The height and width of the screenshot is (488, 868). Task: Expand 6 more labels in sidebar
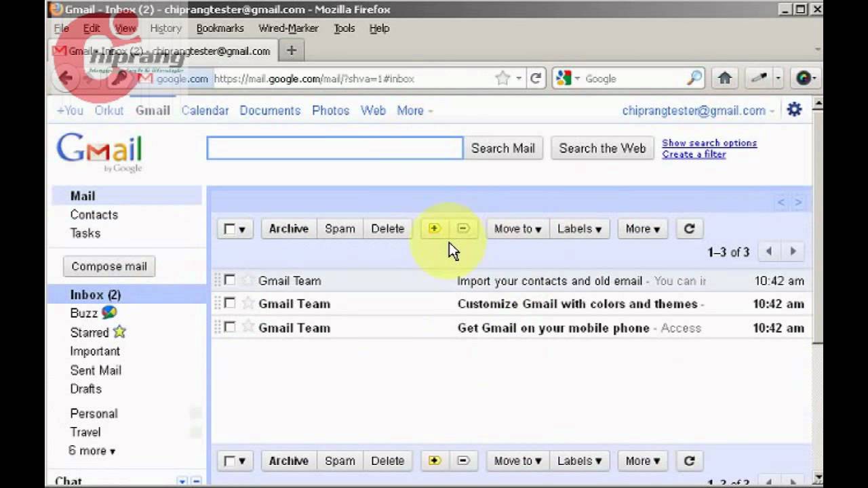coord(92,451)
